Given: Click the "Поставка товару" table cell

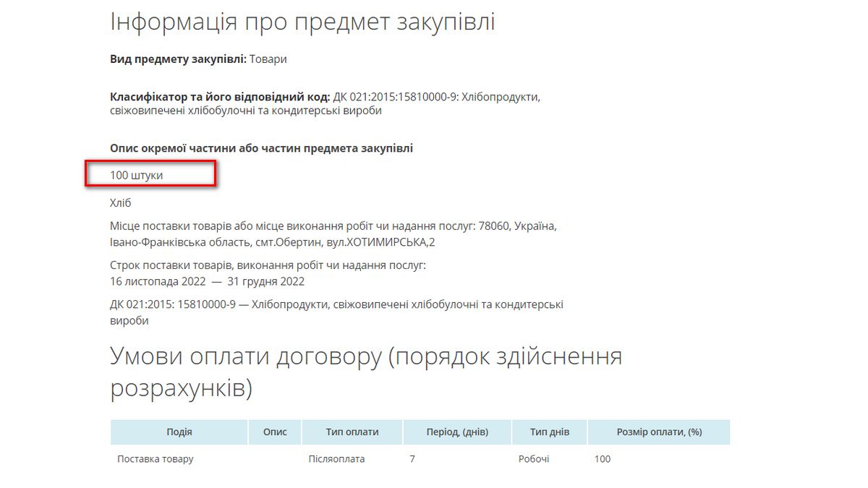Looking at the screenshot, I should pos(156,459).
